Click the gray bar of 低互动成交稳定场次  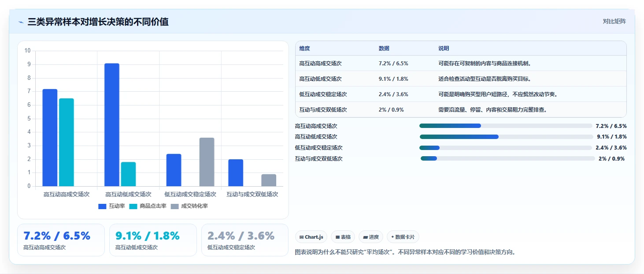207,162
